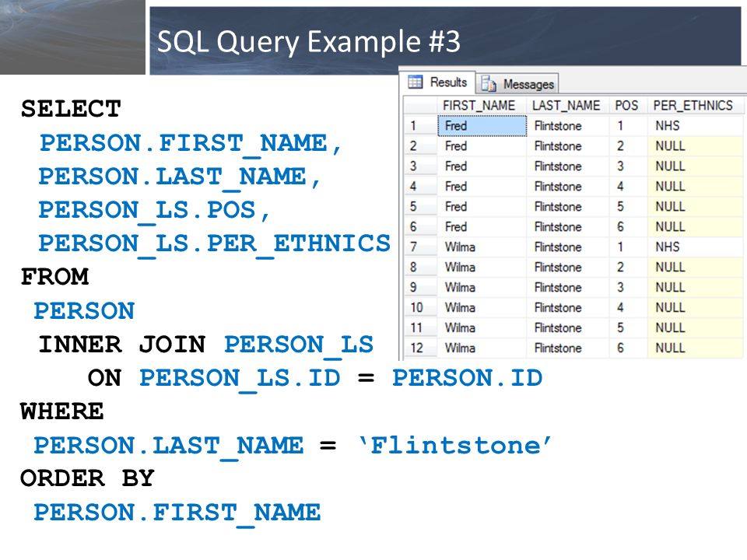Click the WHERE keyword

tap(62, 411)
